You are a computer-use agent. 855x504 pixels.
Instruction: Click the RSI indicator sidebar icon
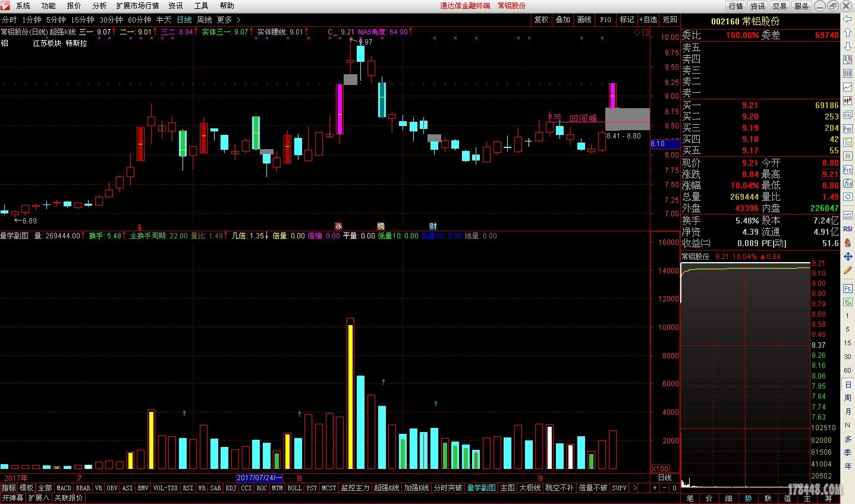point(848,229)
